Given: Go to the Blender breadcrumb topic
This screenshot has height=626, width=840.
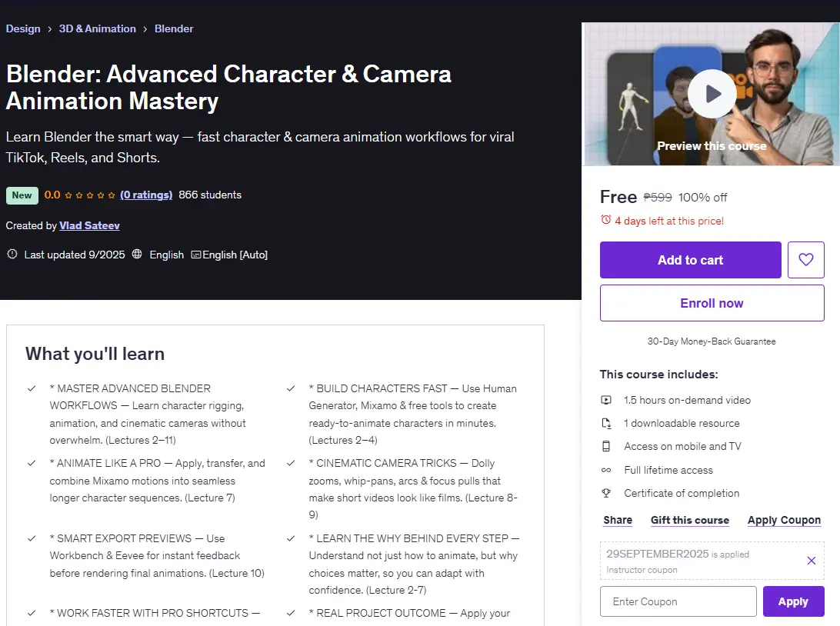Looking at the screenshot, I should [x=174, y=29].
